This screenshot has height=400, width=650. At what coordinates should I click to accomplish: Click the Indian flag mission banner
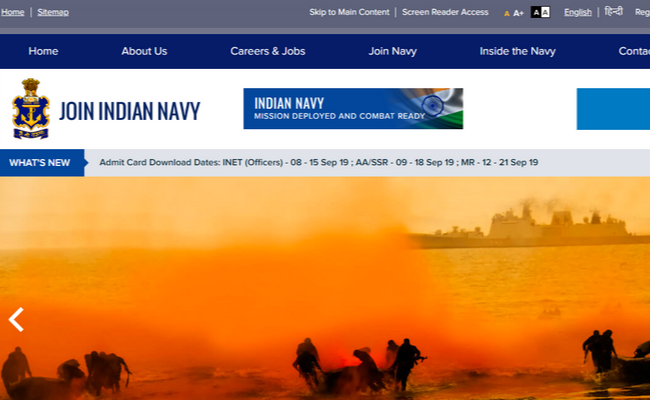(x=352, y=109)
